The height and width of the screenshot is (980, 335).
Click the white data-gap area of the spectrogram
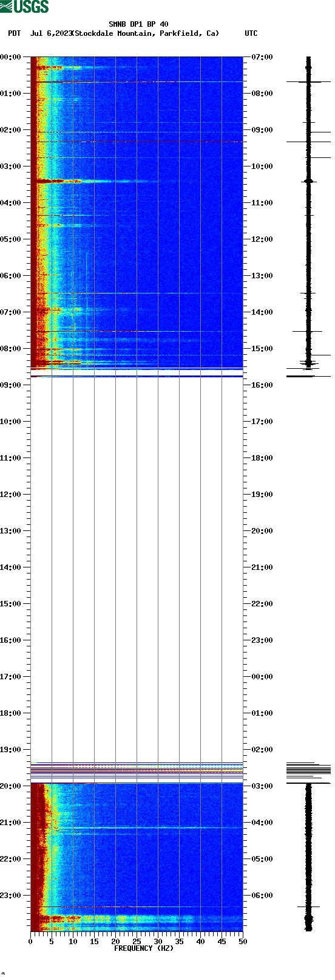(x=137, y=570)
